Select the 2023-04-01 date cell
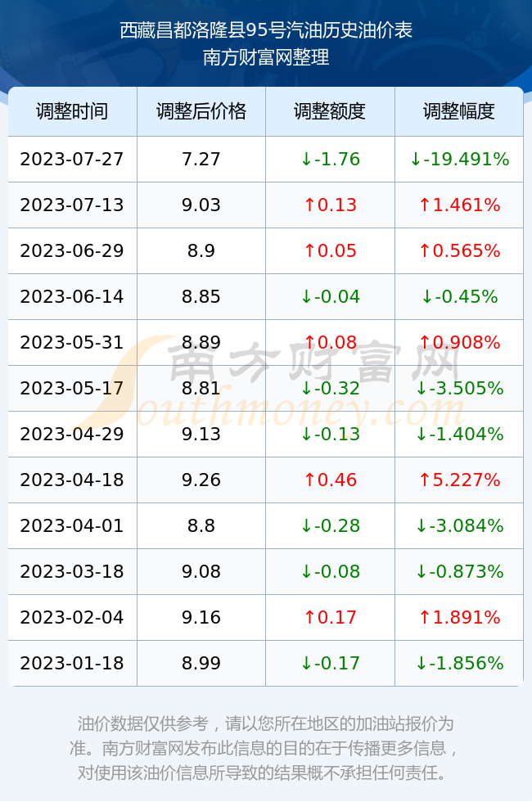This screenshot has height=802, width=532. click(x=72, y=525)
